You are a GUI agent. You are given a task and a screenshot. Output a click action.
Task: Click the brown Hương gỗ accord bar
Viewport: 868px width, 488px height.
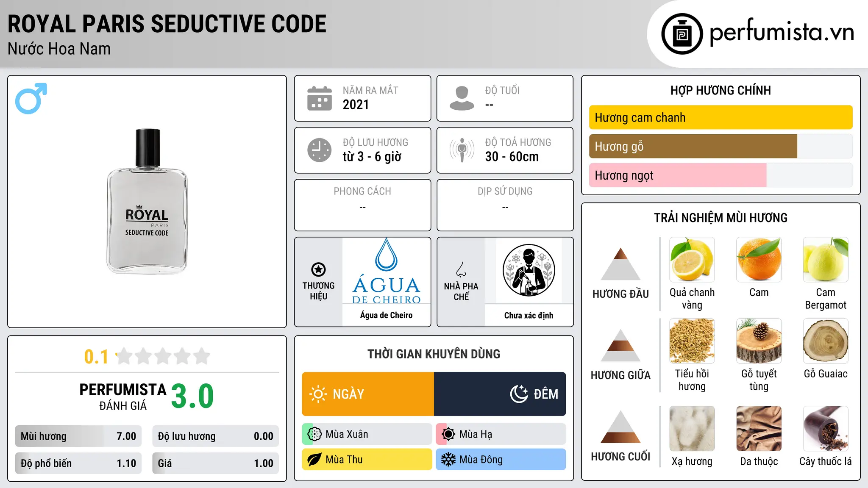(693, 146)
